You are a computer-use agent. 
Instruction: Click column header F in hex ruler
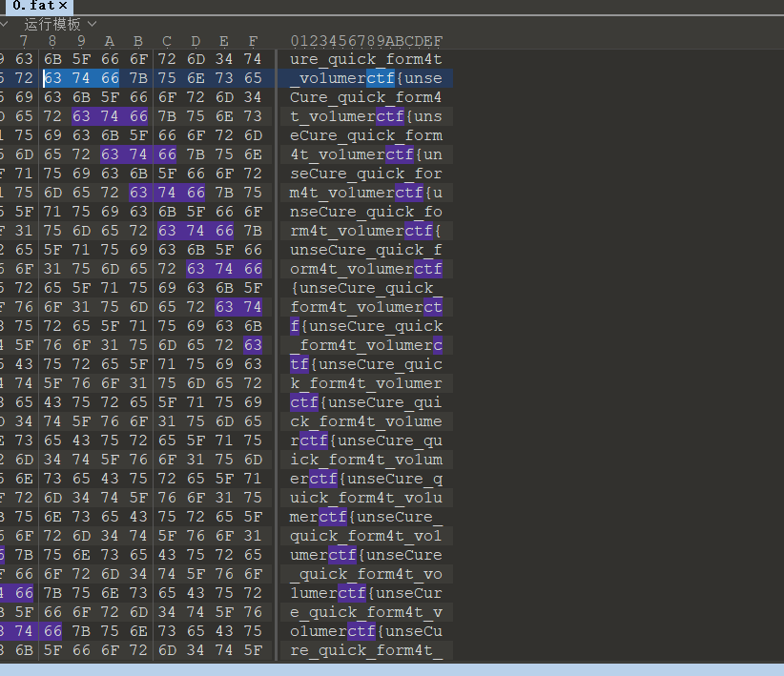coord(252,41)
